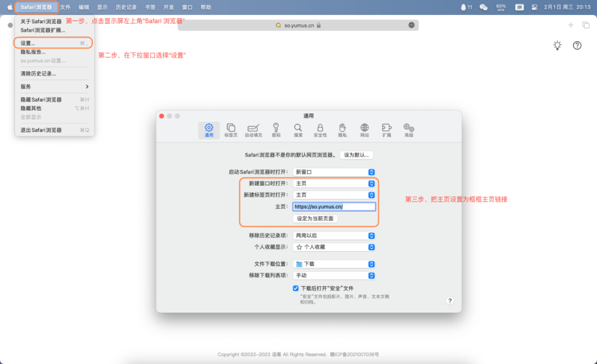Open the 新建标签页时打开 dropdown
This screenshot has width=597, height=364.
334,195
